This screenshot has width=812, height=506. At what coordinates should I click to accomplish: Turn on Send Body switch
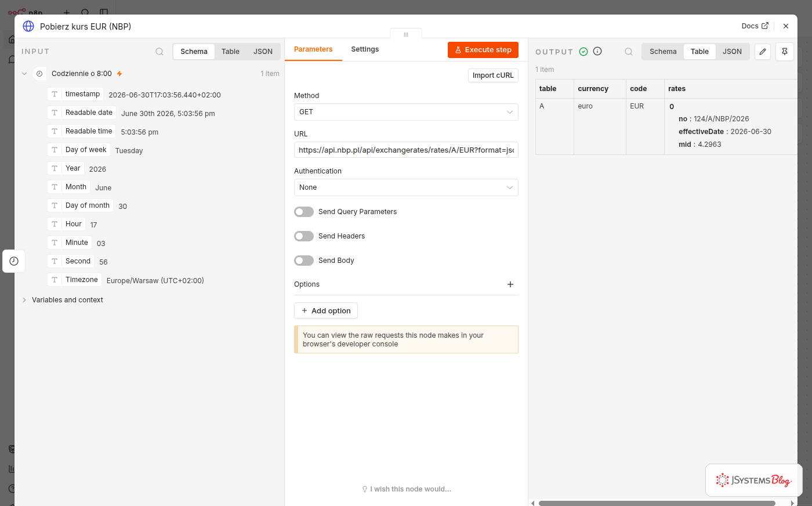coord(304,261)
